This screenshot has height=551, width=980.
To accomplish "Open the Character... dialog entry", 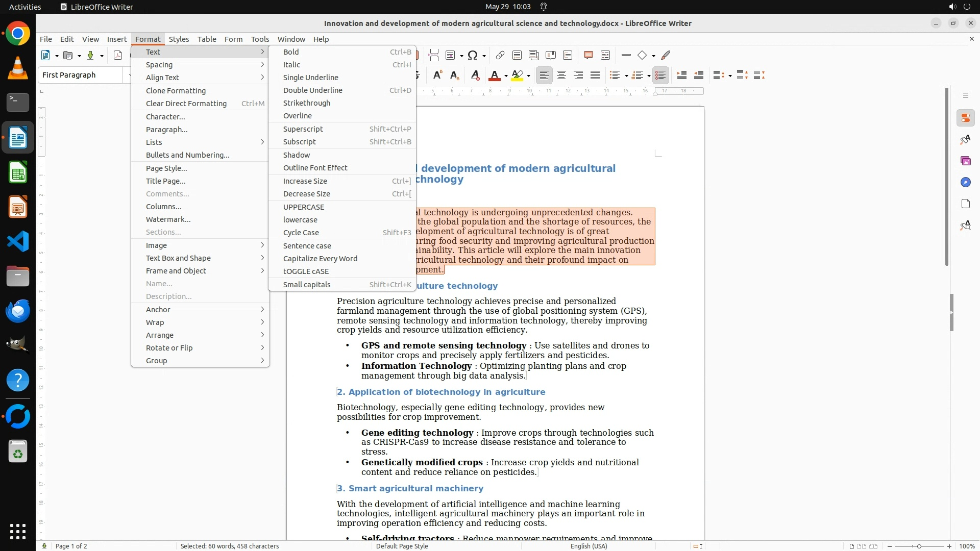I will coord(165,116).
